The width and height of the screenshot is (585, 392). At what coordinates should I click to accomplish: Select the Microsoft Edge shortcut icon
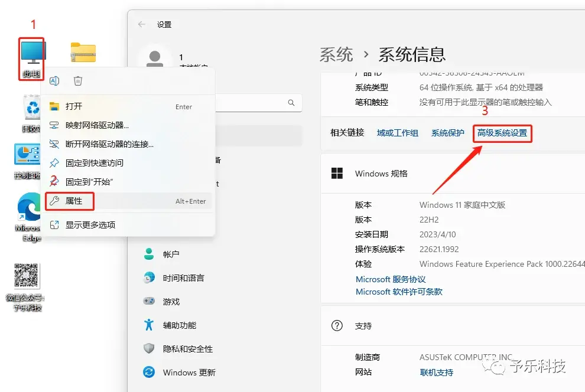pos(29,217)
